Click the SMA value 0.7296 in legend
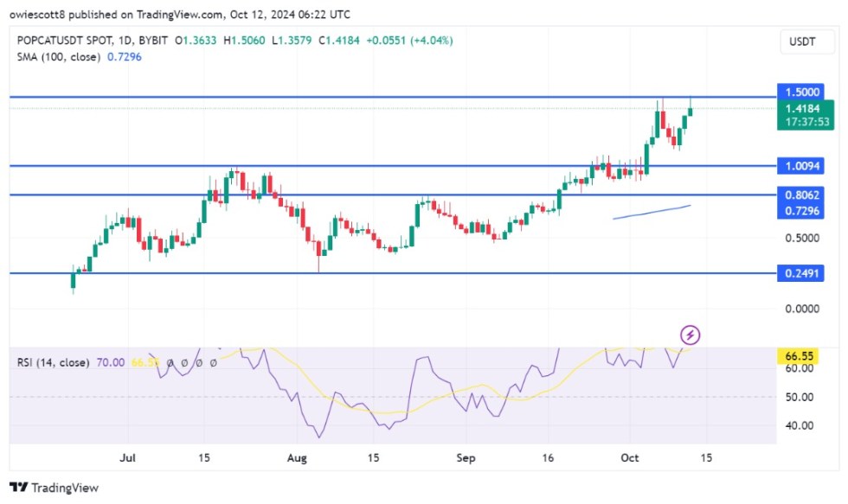848x504 pixels. (x=124, y=56)
